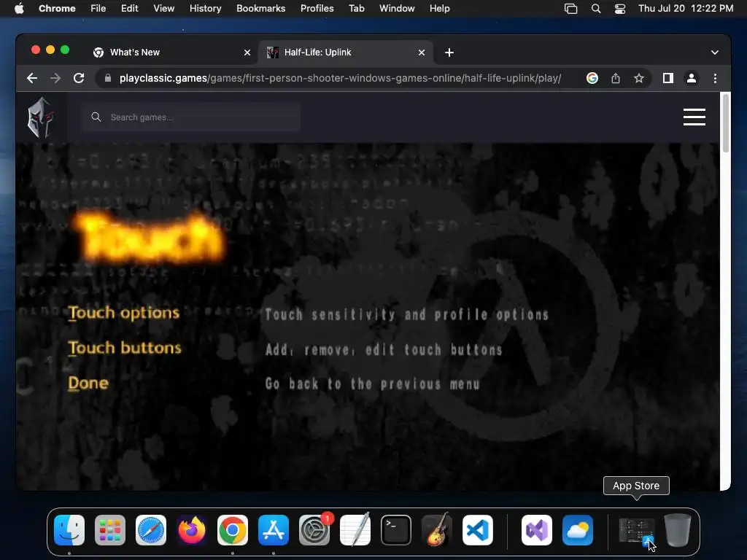Expand the tab search chevron
747x560 pixels.
(715, 52)
